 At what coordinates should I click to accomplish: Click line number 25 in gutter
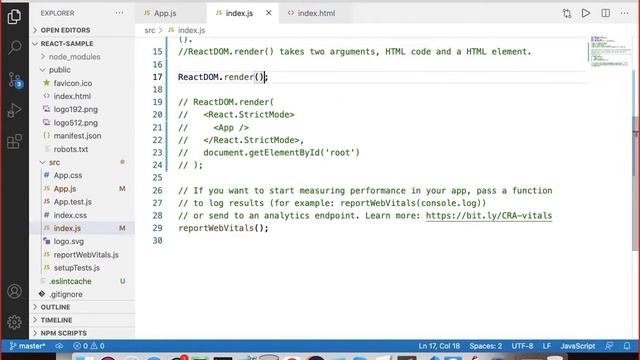[x=157, y=178]
